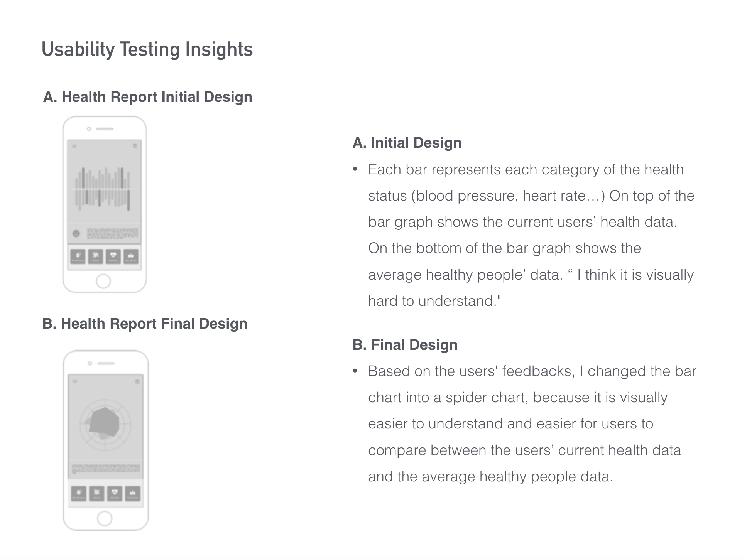Select Blood Pressure tile in initial design

pyautogui.click(x=78, y=256)
